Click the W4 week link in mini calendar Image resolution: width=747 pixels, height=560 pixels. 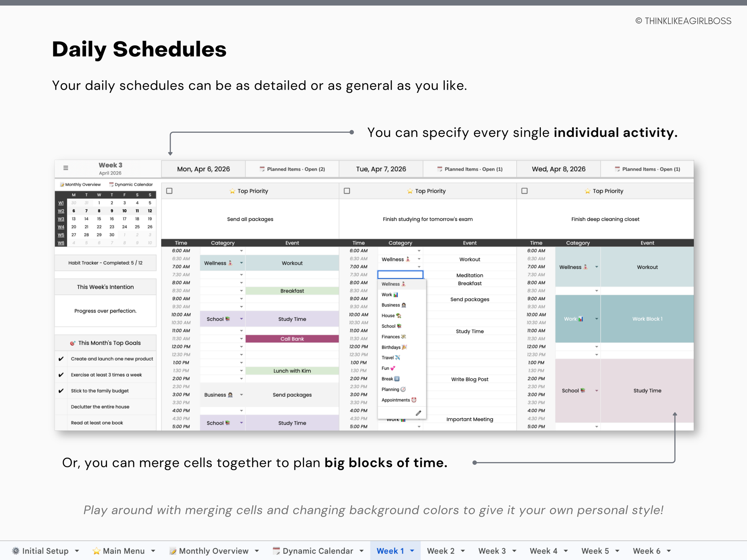(x=61, y=227)
